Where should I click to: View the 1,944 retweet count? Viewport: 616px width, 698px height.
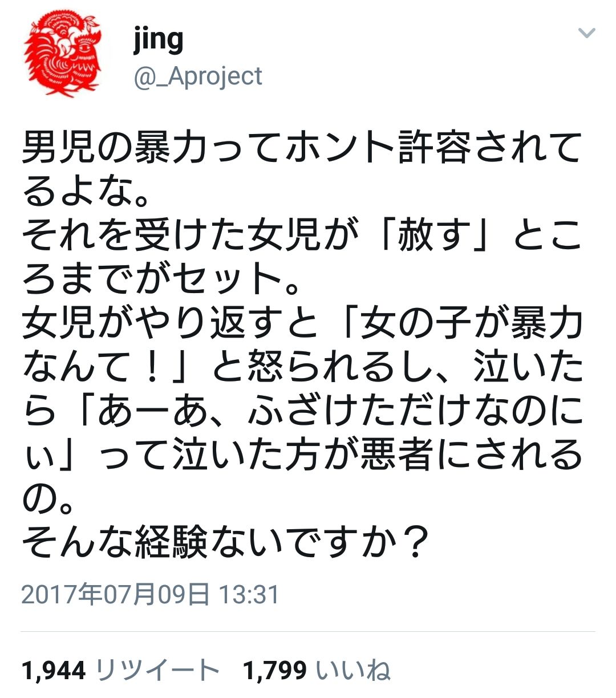click(54, 671)
